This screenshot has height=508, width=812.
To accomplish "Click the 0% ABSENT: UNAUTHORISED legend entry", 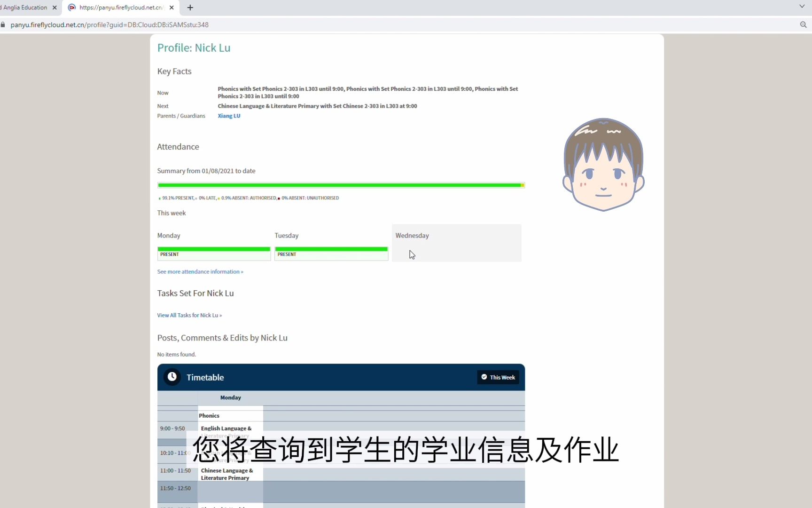I will point(308,198).
